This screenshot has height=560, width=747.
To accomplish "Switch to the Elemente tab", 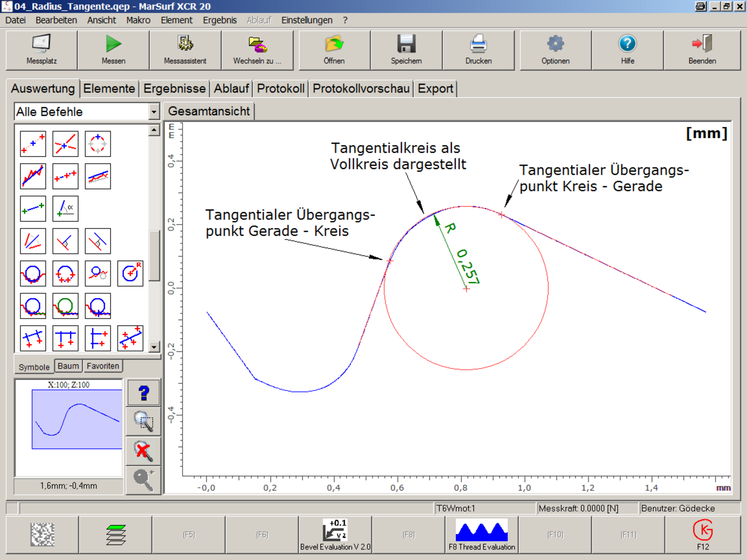I will pyautogui.click(x=109, y=89).
